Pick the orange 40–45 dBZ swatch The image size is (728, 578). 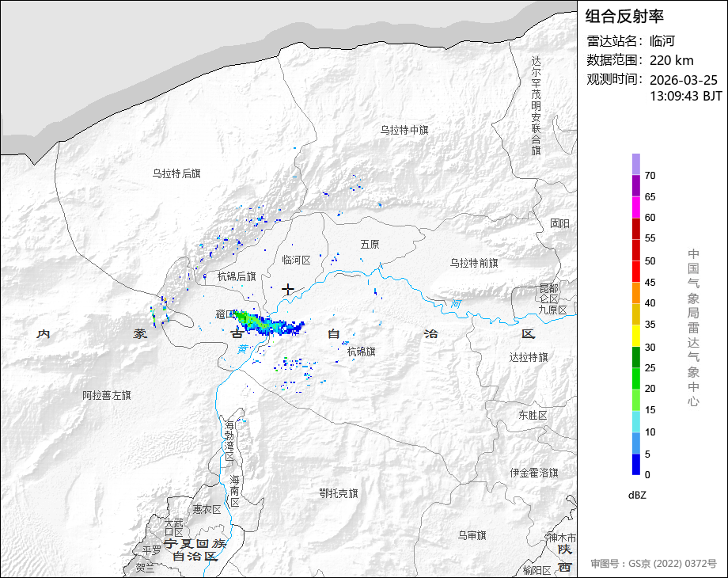pos(636,293)
